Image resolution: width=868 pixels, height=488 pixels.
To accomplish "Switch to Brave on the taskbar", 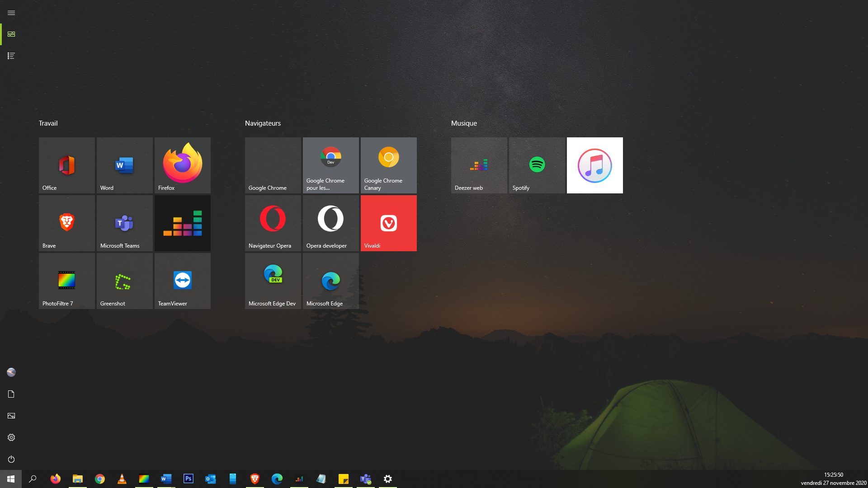I will tap(255, 479).
